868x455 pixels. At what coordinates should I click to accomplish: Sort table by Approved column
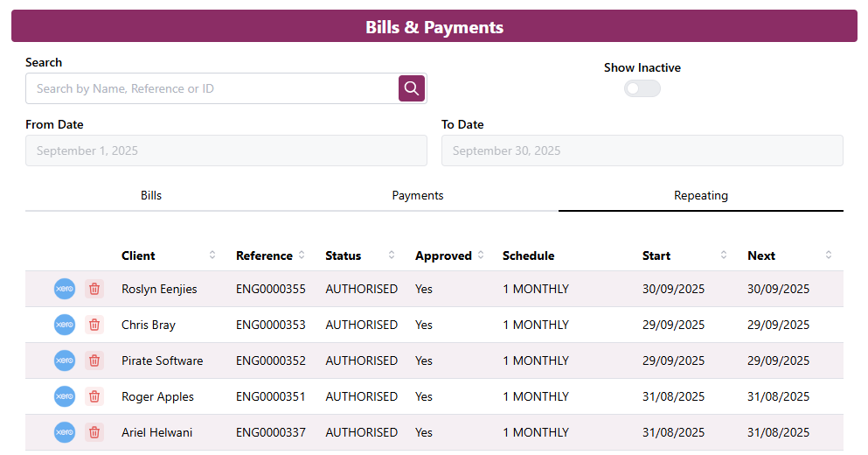(x=480, y=255)
